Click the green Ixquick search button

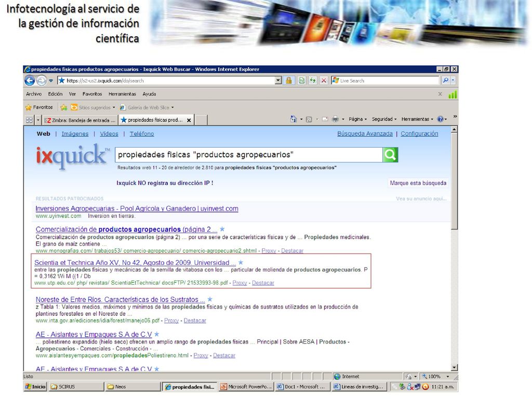click(390, 155)
